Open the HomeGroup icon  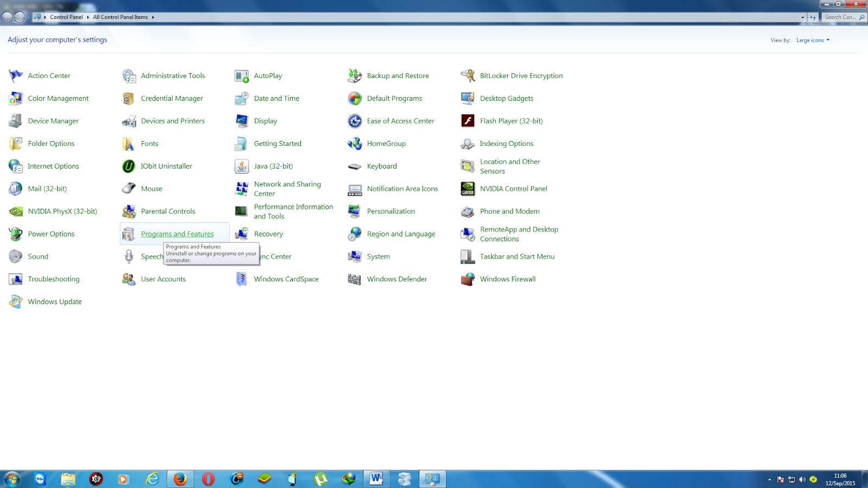(355, 144)
